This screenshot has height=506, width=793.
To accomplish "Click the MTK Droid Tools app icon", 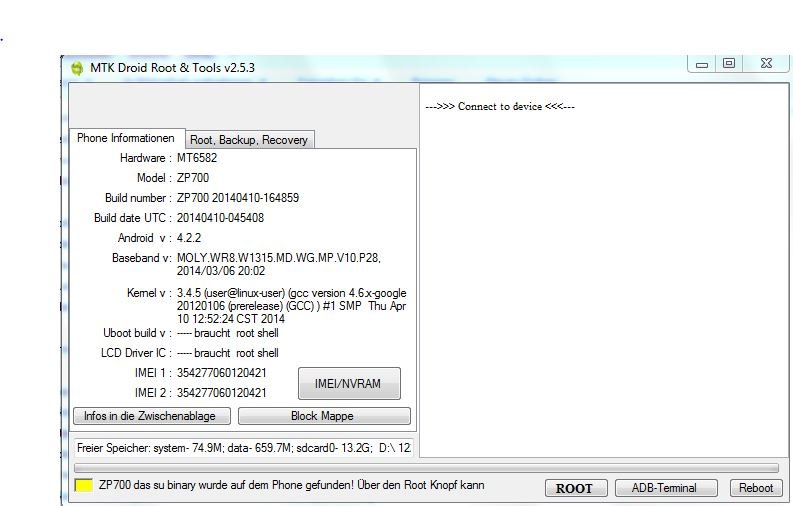I will pos(77,68).
